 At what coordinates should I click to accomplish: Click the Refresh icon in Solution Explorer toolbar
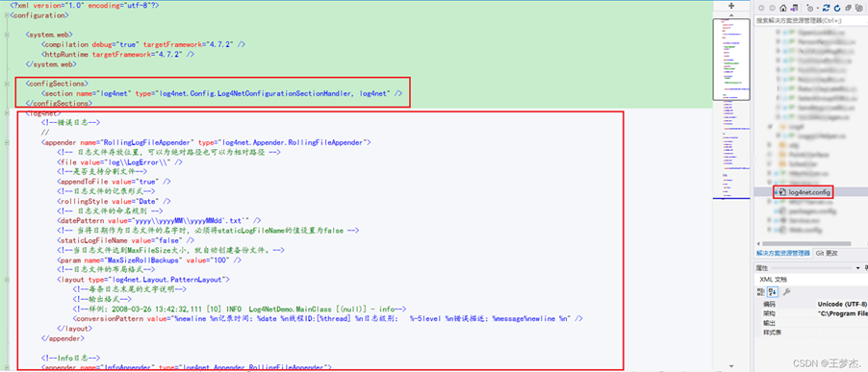tap(837, 8)
